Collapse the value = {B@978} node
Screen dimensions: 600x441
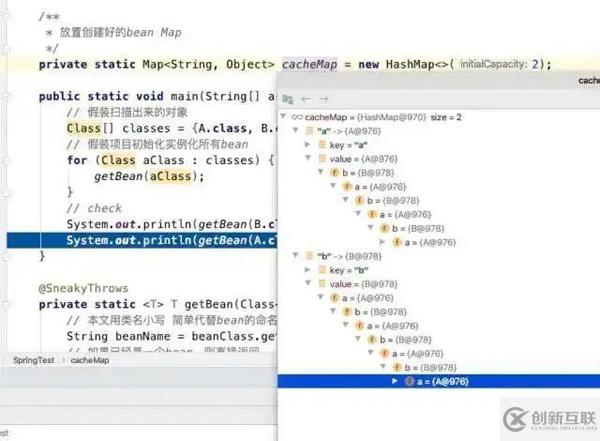pyautogui.click(x=308, y=283)
